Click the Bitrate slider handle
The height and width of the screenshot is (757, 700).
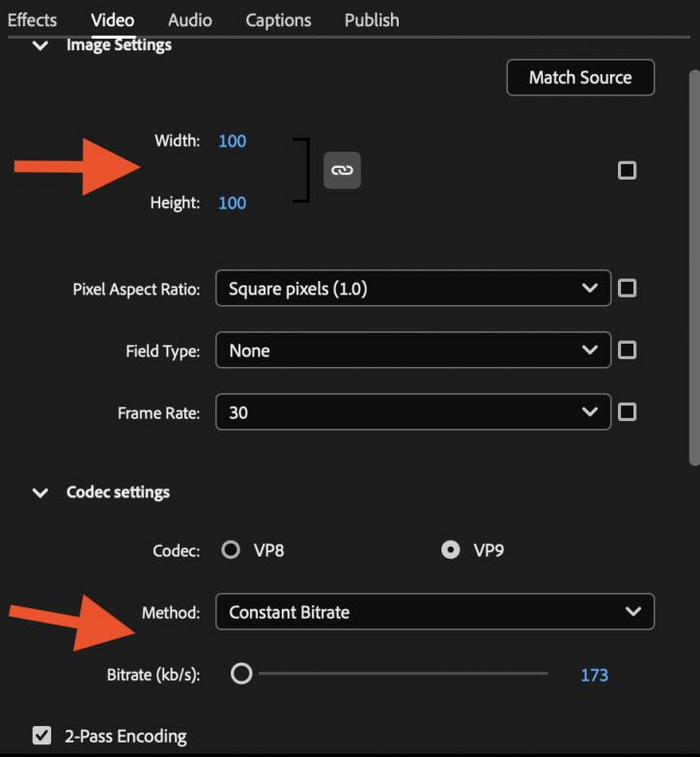[x=241, y=674]
